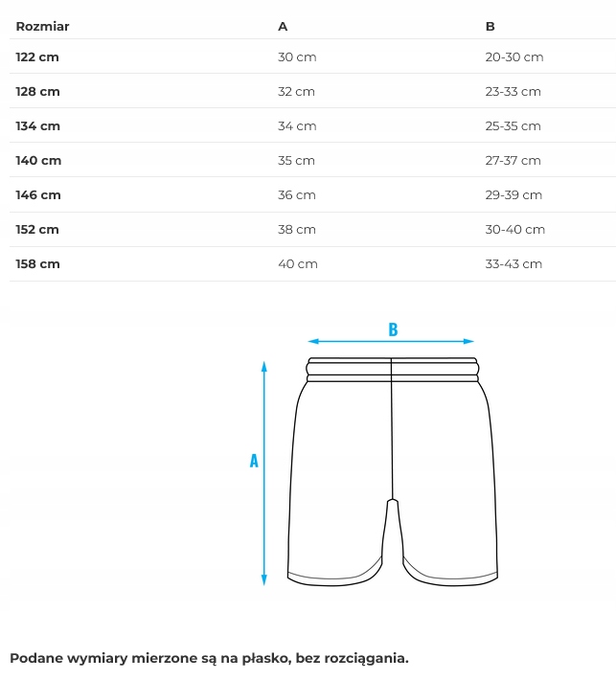Click the blue letter A beside the shorts
This screenshot has width=616, height=680.
(x=254, y=461)
